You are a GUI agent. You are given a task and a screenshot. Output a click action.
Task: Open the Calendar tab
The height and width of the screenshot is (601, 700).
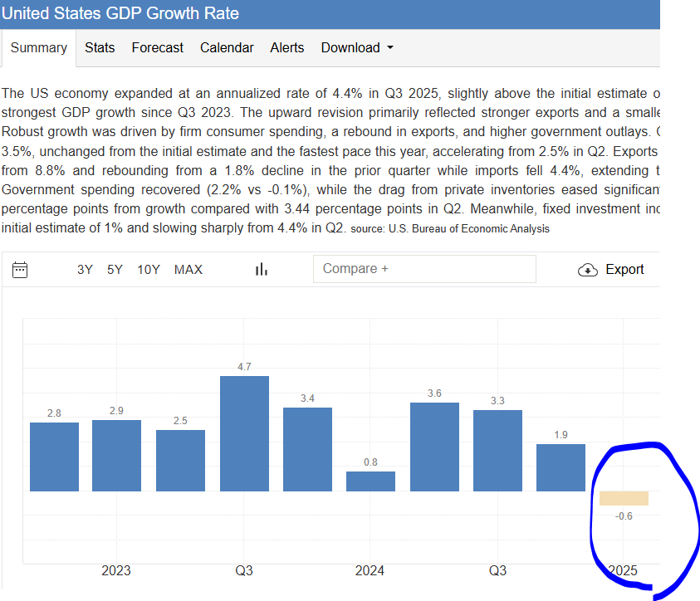(x=227, y=48)
